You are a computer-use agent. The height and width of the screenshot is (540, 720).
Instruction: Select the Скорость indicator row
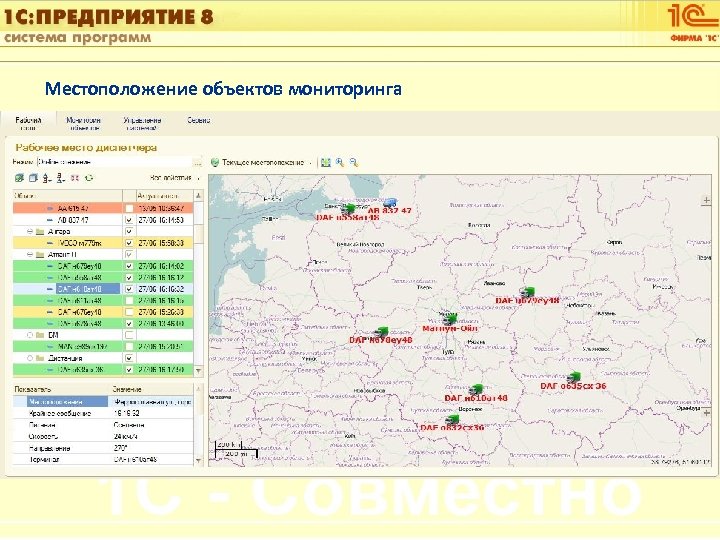point(103,436)
